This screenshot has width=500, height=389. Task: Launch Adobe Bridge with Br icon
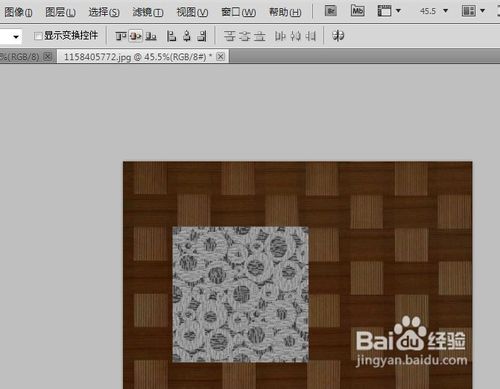click(x=331, y=11)
